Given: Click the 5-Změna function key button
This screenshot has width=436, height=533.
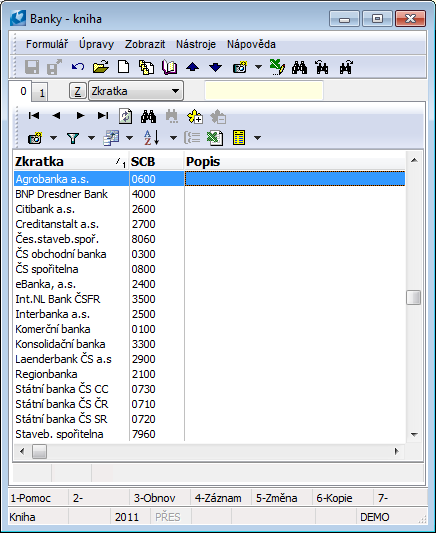Looking at the screenshot, I should click(282, 498).
